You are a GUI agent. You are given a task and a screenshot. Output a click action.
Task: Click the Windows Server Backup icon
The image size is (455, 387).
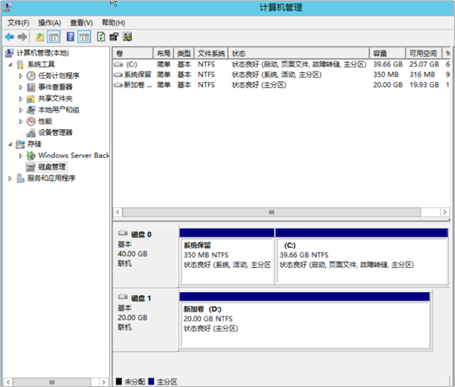pos(31,155)
